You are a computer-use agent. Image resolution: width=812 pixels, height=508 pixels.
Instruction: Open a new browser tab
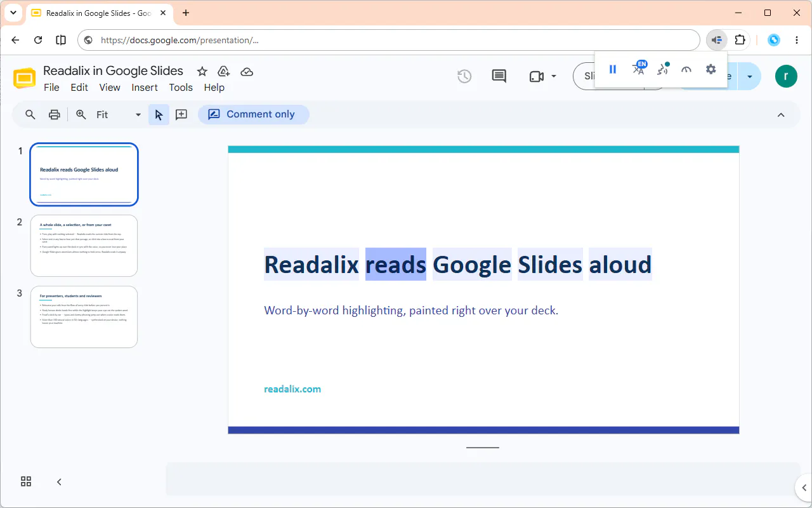click(186, 13)
